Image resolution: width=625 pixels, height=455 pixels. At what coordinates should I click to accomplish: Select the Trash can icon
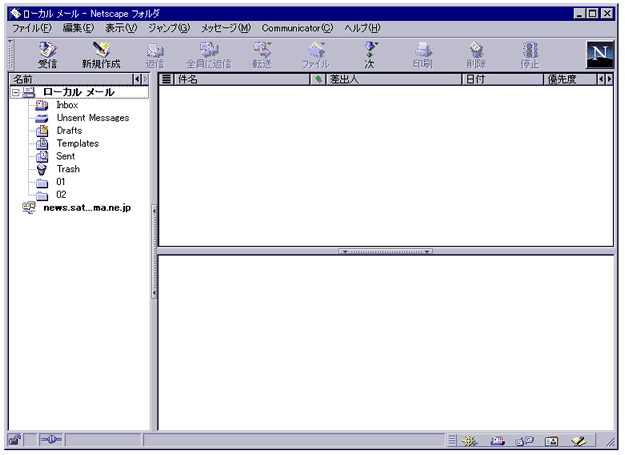coord(42,169)
